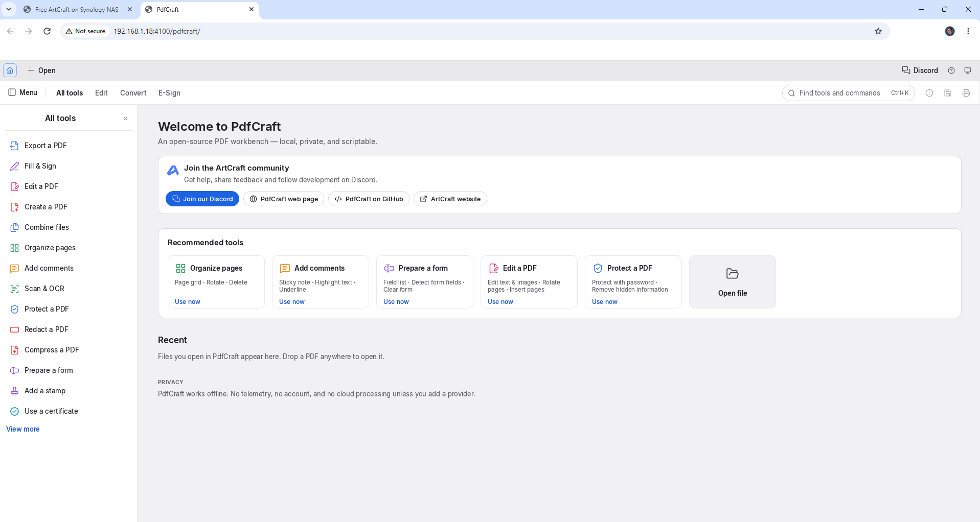Open the Discord link in the top bar

920,70
